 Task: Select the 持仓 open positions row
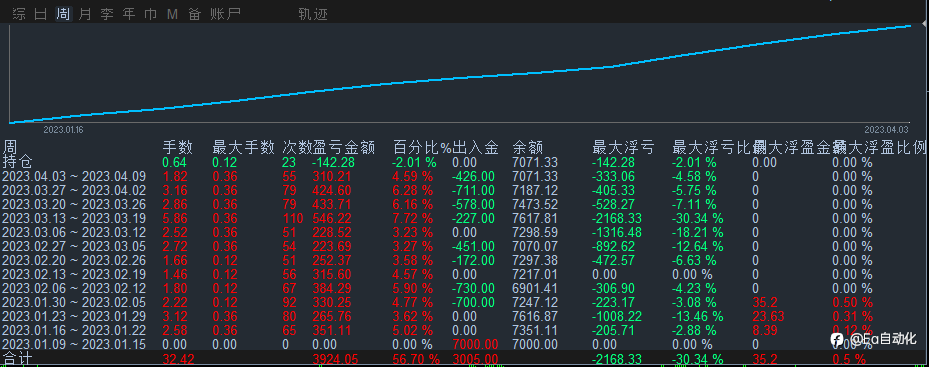[464, 162]
